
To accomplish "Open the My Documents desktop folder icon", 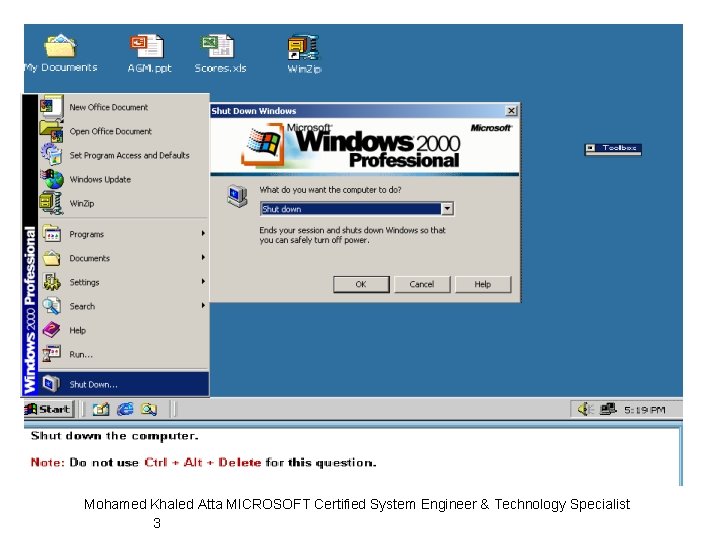I will click(60, 46).
